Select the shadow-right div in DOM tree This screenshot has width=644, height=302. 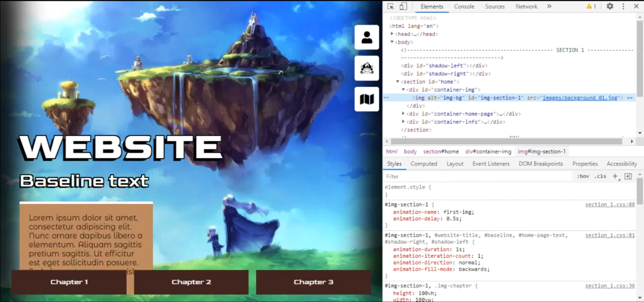(x=446, y=74)
